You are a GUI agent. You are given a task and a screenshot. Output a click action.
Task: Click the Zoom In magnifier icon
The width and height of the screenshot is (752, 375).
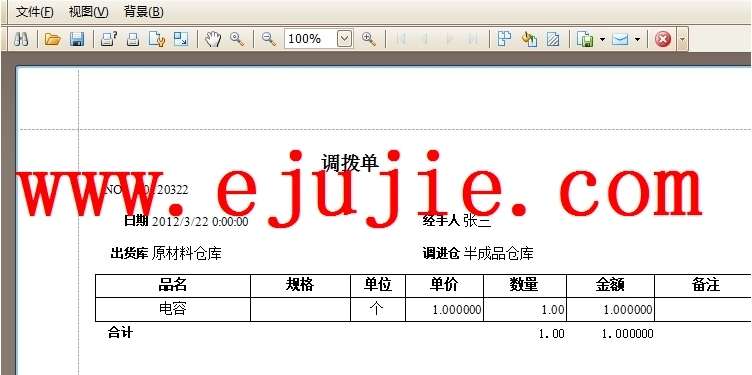(x=369, y=39)
